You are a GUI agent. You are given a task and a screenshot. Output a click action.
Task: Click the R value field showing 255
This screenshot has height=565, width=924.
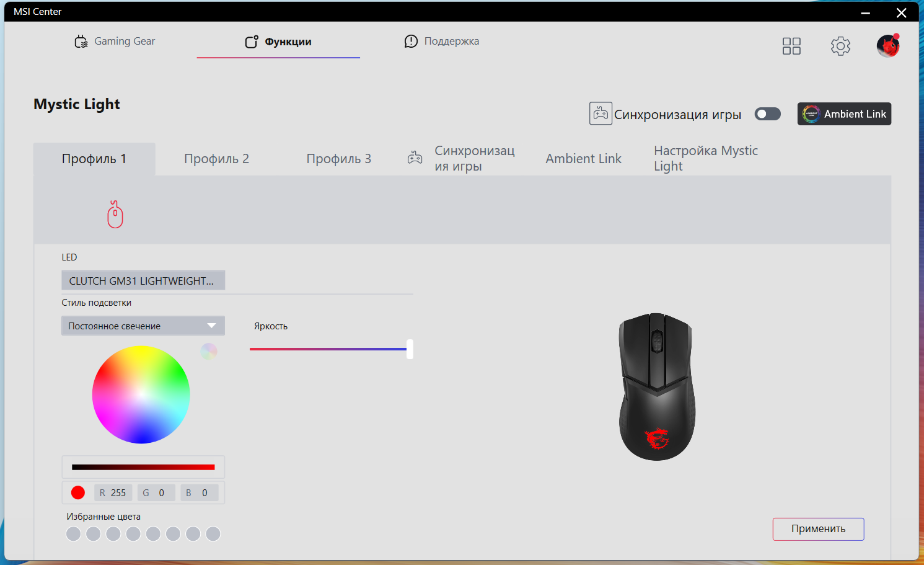click(x=113, y=492)
